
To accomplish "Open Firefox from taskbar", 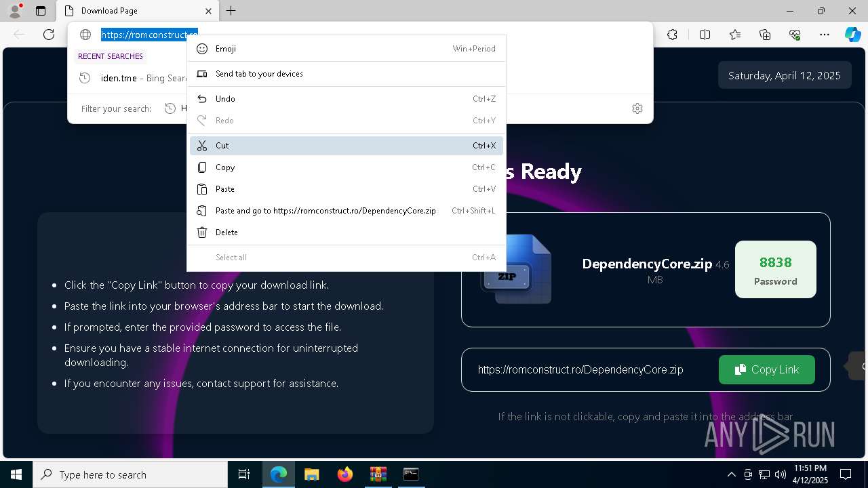I will pyautogui.click(x=345, y=474).
